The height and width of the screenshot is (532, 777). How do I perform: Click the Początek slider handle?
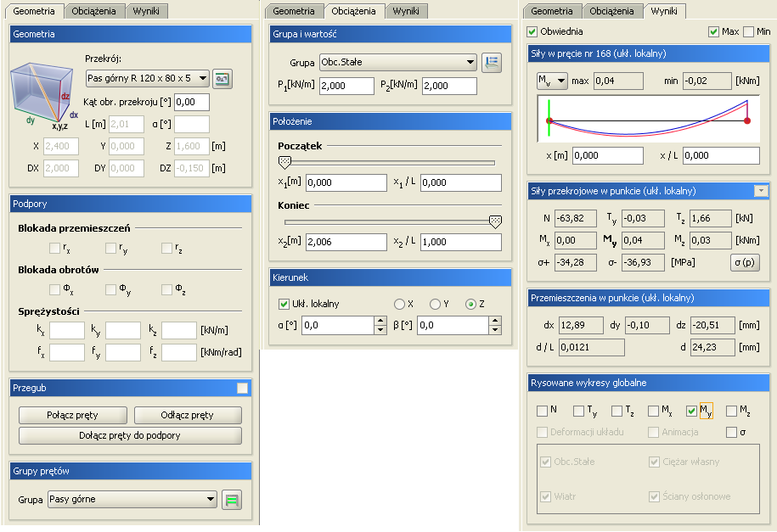pyautogui.click(x=284, y=162)
